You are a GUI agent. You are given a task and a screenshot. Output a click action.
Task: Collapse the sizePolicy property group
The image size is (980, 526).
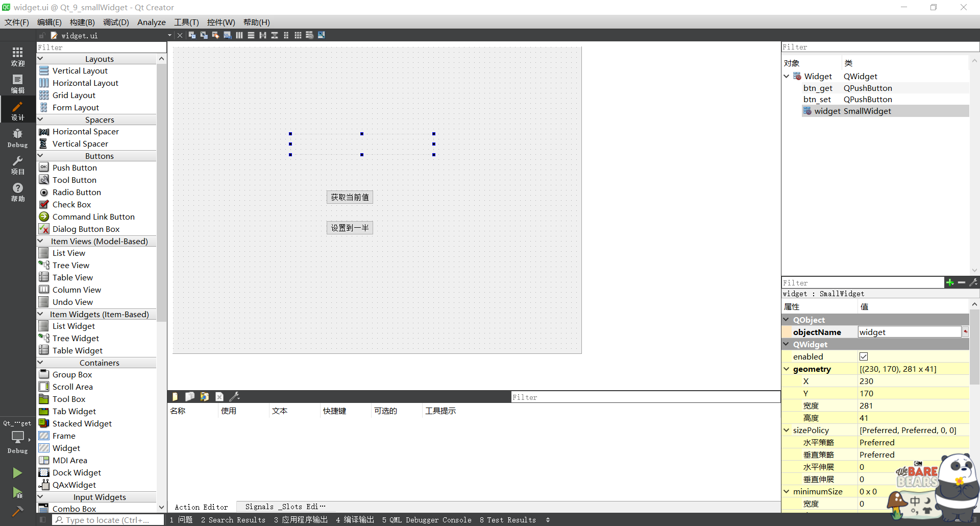tap(787, 430)
